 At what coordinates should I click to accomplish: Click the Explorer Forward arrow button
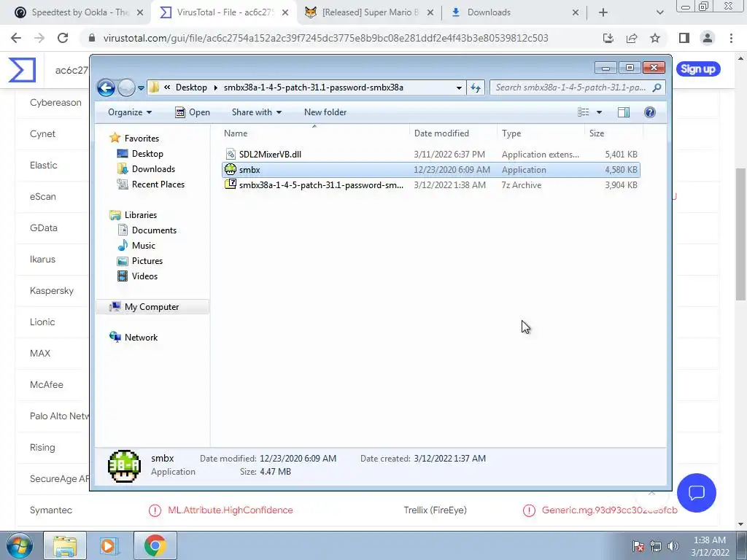click(x=126, y=87)
